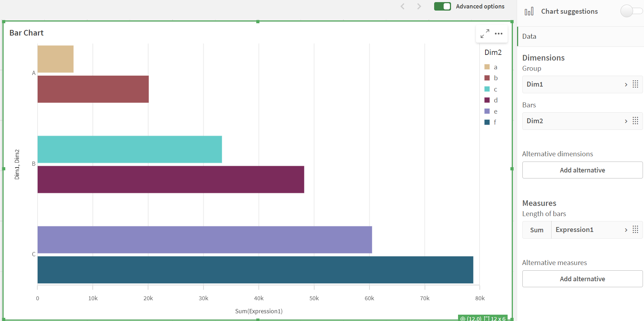Click the drag handle beside Expression1
This screenshot has width=644, height=321.
635,229
